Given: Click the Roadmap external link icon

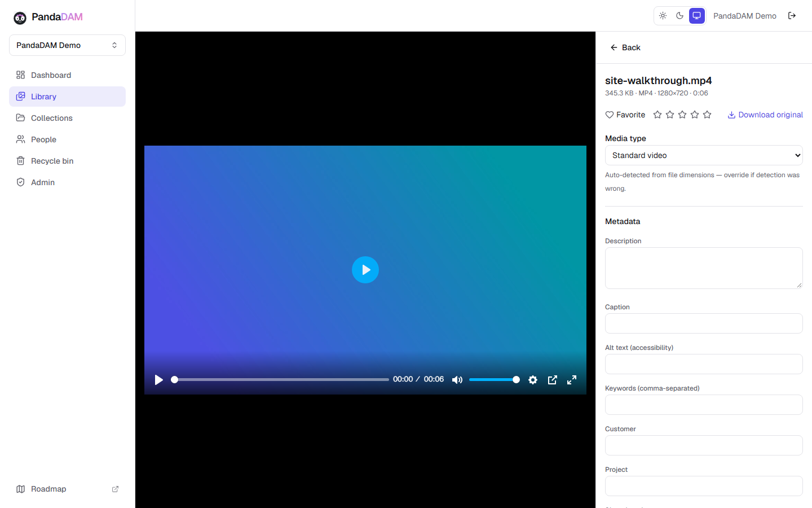Looking at the screenshot, I should click(115, 489).
